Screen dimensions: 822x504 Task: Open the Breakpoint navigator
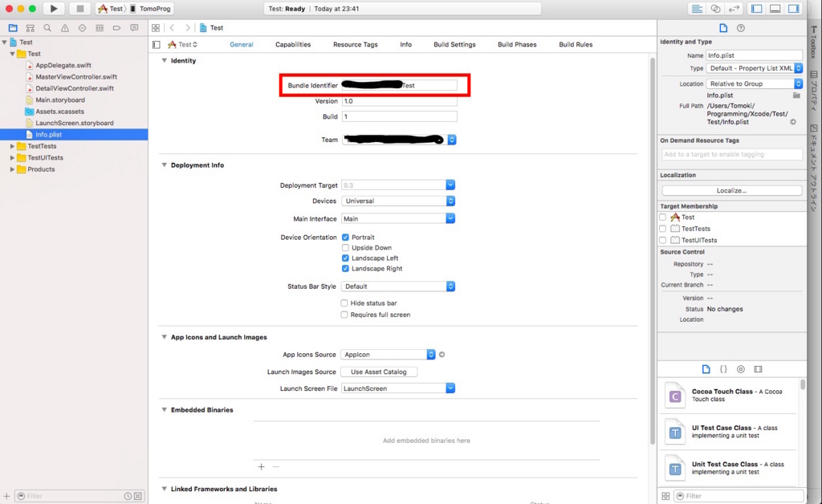[x=117, y=28]
